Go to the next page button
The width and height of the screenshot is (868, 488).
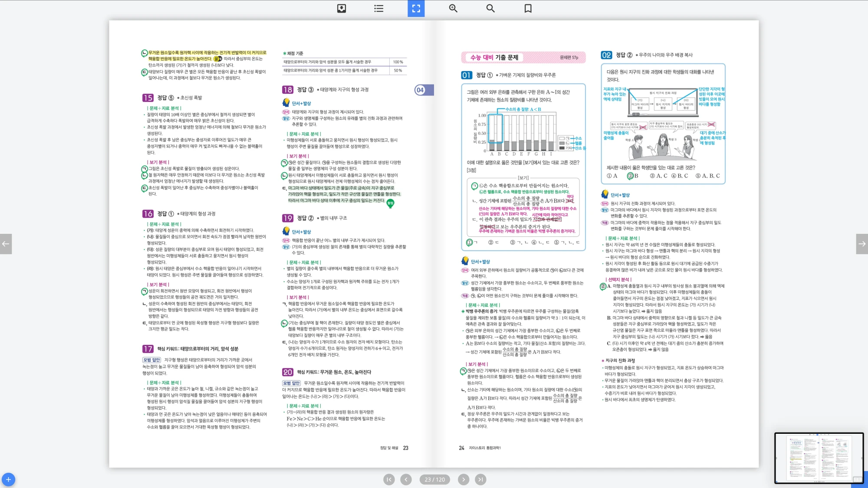click(x=464, y=479)
